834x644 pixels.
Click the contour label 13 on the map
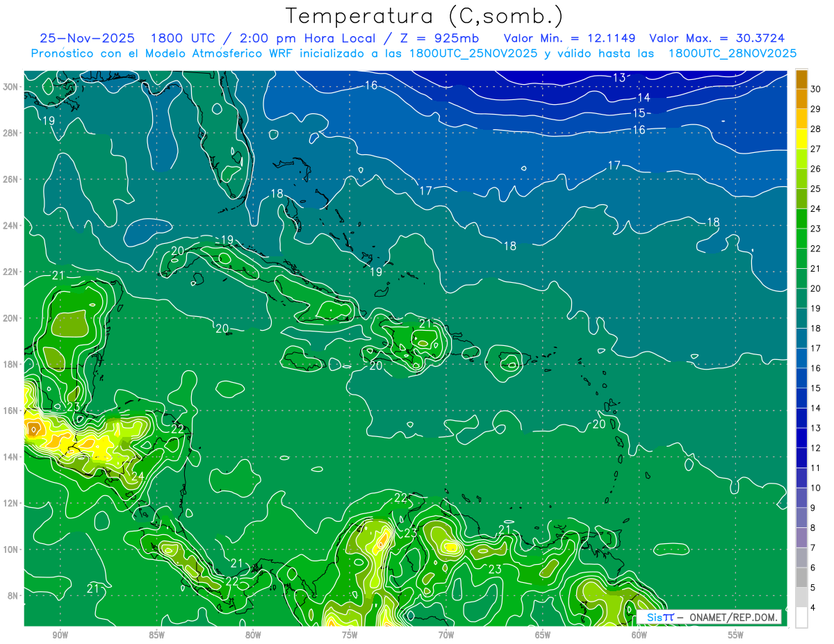619,77
